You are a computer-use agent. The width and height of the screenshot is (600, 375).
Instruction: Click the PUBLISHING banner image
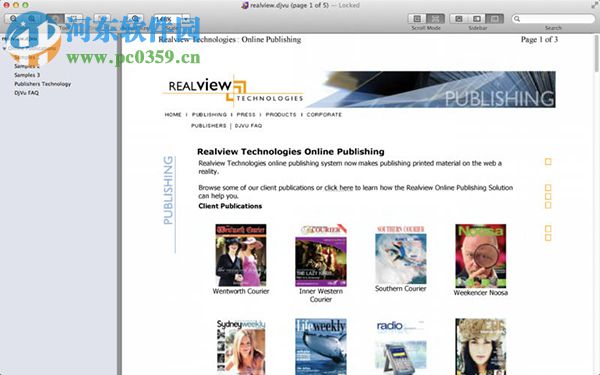point(430,89)
